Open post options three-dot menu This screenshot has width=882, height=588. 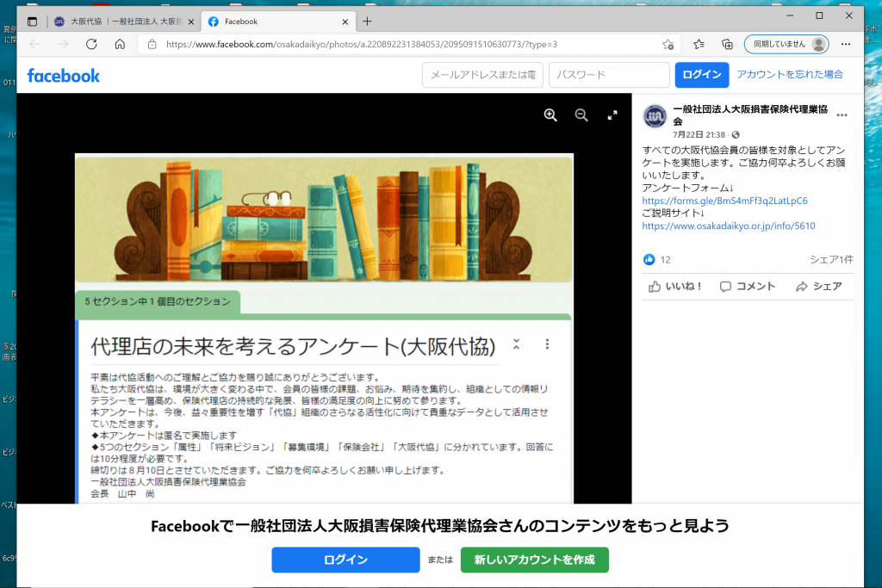pyautogui.click(x=842, y=115)
